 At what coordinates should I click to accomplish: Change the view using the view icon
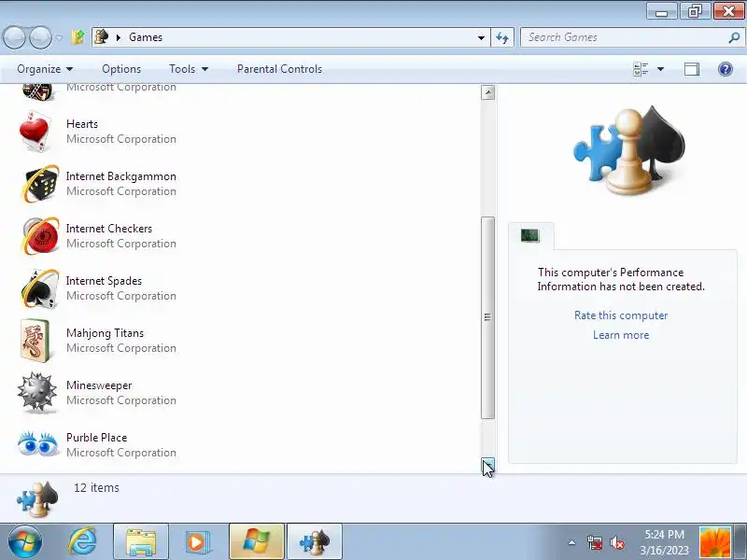(x=641, y=69)
